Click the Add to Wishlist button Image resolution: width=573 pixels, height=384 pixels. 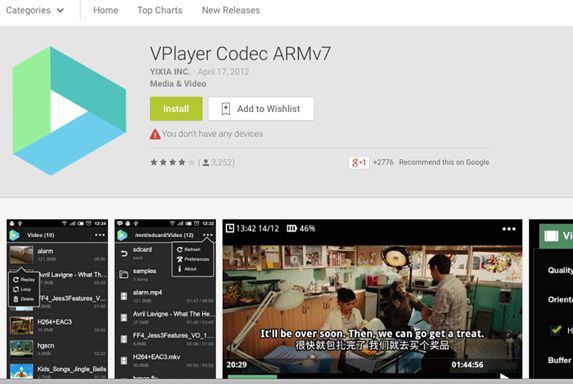point(261,109)
